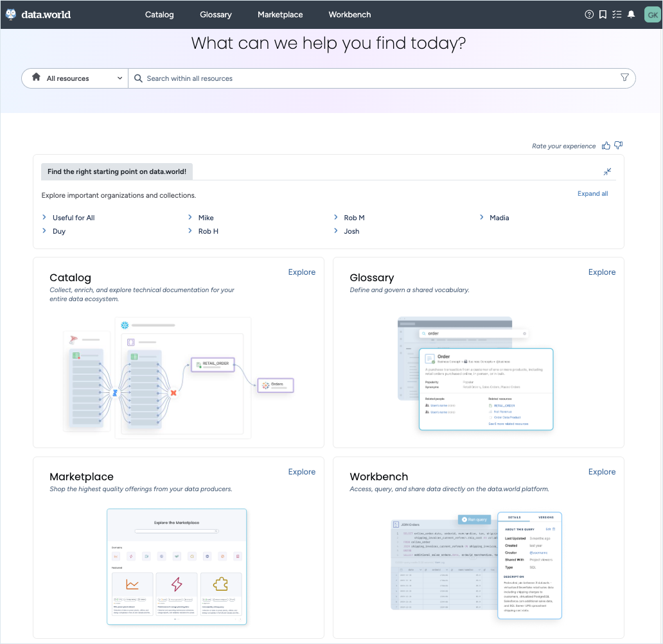Focus the Search within all resources field
663x644 pixels.
380,78
